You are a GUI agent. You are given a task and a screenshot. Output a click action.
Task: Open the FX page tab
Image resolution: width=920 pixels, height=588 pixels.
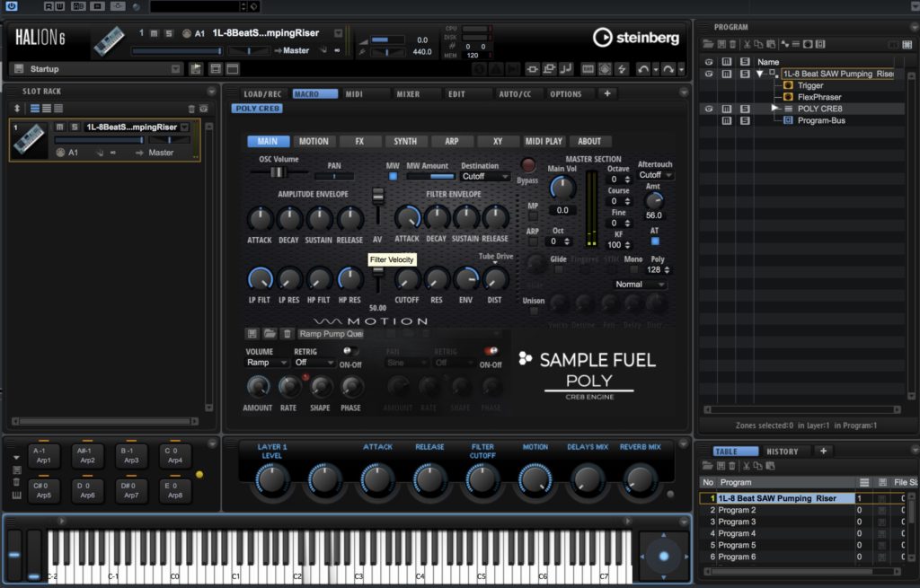(x=359, y=141)
